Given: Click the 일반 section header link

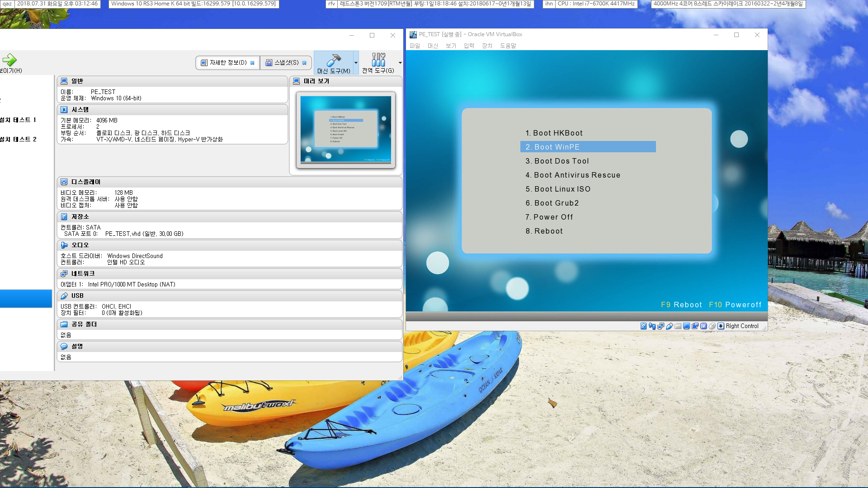Looking at the screenshot, I should click(x=77, y=81).
